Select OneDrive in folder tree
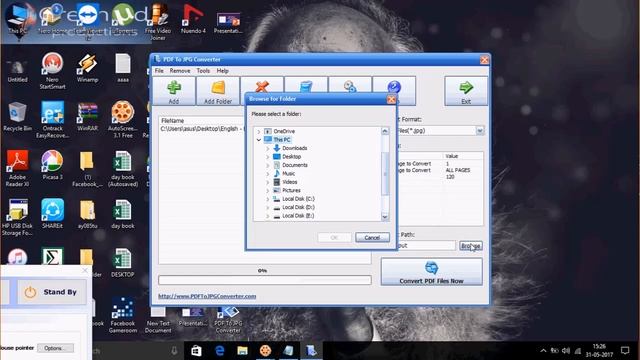This screenshot has height=360, width=640. click(x=284, y=131)
